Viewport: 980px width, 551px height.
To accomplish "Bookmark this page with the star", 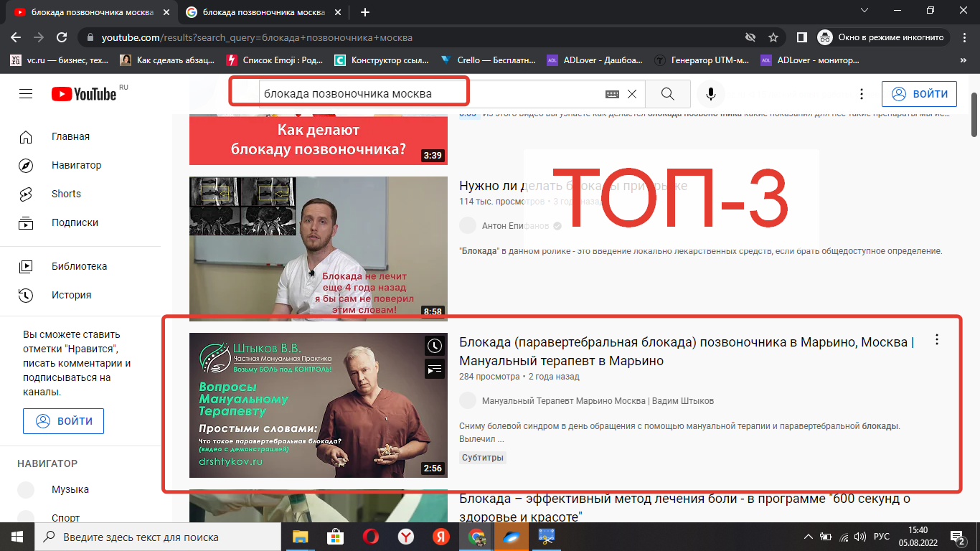I will [x=773, y=37].
